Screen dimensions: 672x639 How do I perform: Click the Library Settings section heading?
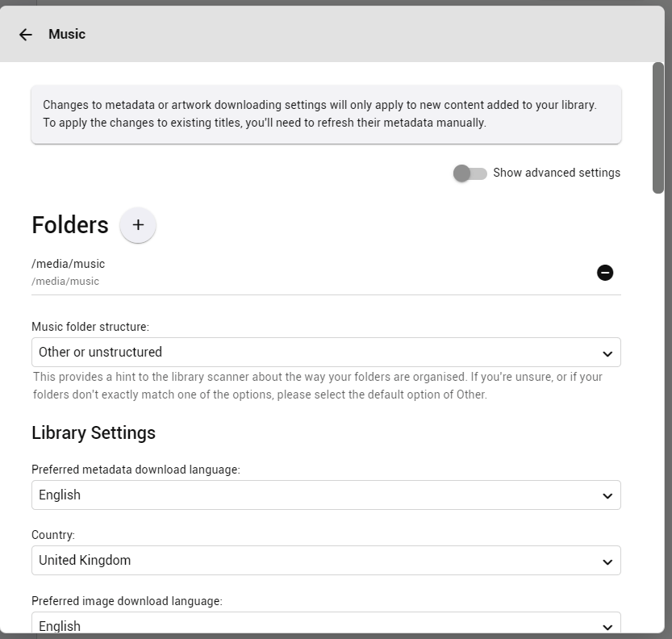tap(94, 433)
